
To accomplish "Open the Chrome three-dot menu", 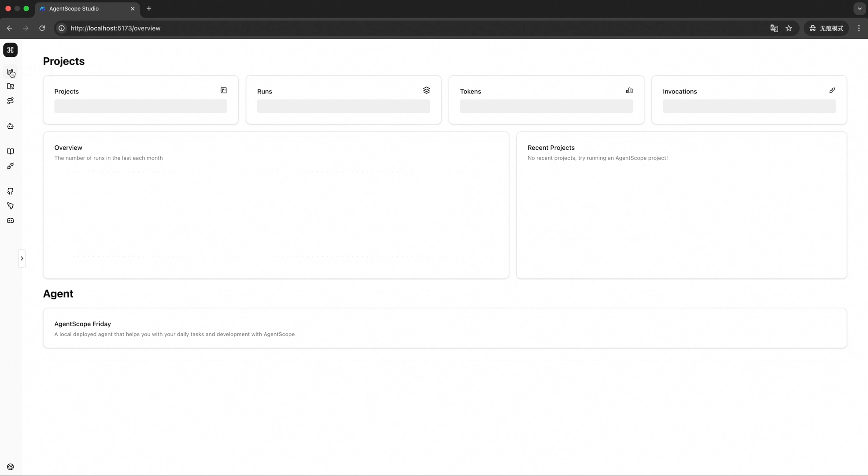I will coord(858,28).
